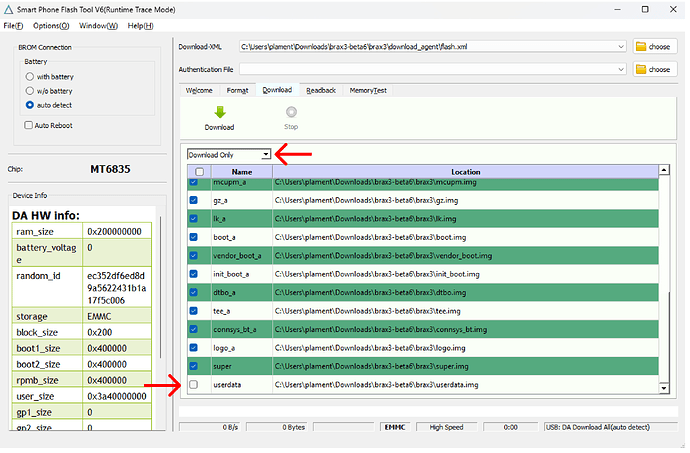Open the Options menu
This screenshot has height=453, width=690.
(51, 26)
